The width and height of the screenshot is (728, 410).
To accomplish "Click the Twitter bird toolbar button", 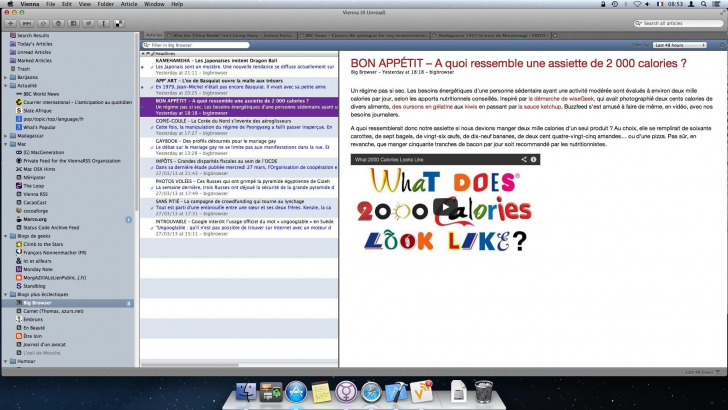I will [88, 23].
